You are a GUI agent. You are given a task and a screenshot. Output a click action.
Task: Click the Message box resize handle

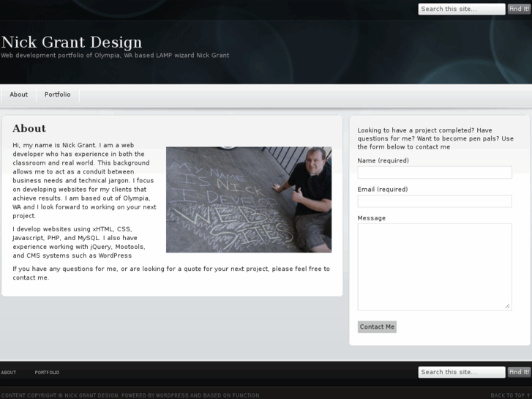click(x=508, y=306)
